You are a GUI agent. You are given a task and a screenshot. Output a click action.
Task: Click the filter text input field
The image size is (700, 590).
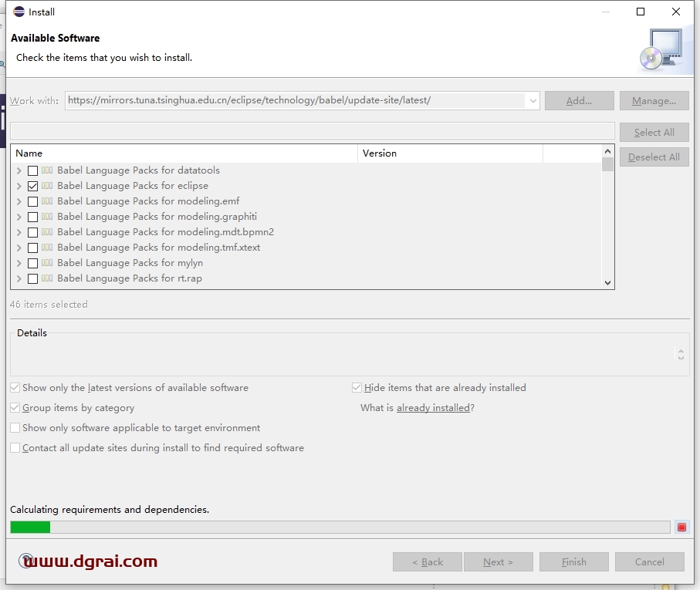coord(313,130)
